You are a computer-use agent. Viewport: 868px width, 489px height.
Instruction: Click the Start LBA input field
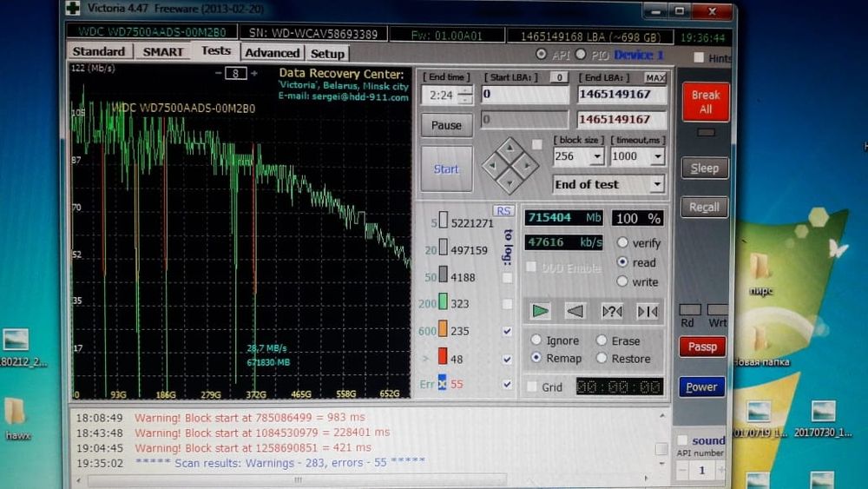tap(525, 94)
